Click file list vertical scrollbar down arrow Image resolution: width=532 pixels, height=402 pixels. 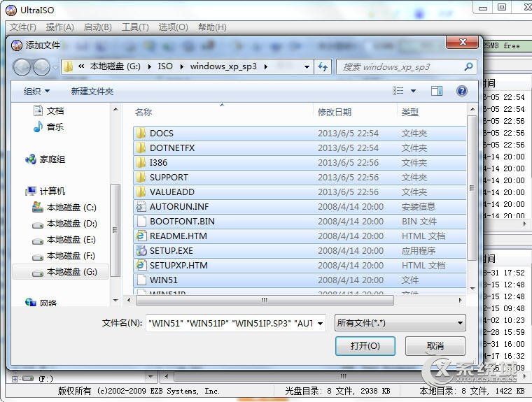pyautogui.click(x=472, y=289)
